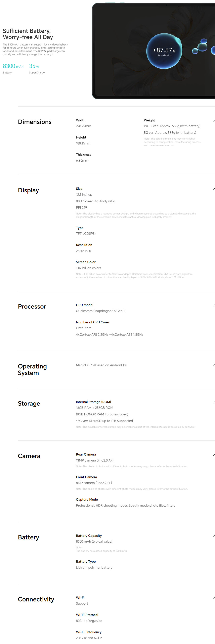Click the 87.57% super charging bubble
The width and height of the screenshot is (215, 644).
point(164,51)
